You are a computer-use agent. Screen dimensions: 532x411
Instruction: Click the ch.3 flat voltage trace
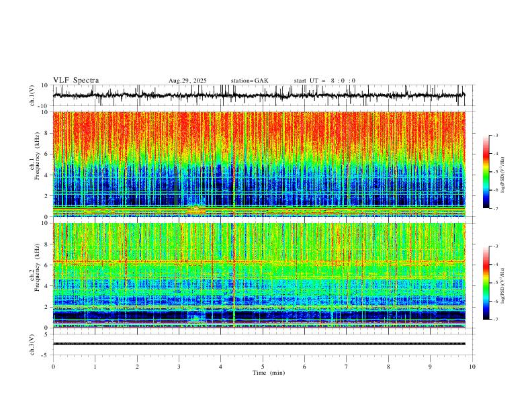259,344
